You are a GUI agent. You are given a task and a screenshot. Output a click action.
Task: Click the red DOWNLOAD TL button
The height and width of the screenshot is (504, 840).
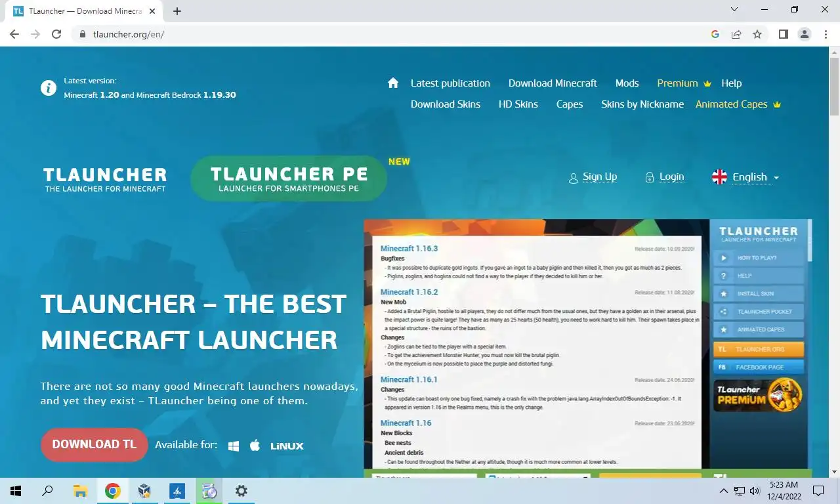[94, 445]
